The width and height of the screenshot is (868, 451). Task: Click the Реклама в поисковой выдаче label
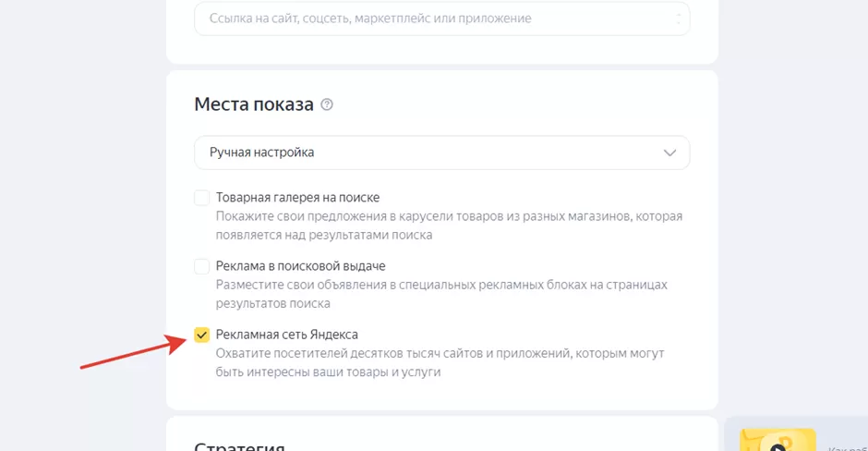click(x=301, y=266)
